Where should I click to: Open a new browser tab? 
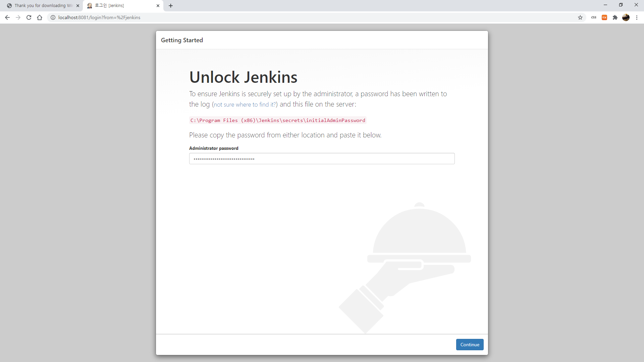coord(171,6)
